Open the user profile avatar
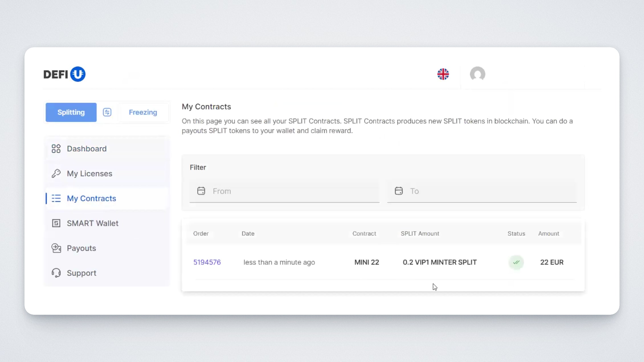This screenshot has height=362, width=644. click(x=477, y=74)
